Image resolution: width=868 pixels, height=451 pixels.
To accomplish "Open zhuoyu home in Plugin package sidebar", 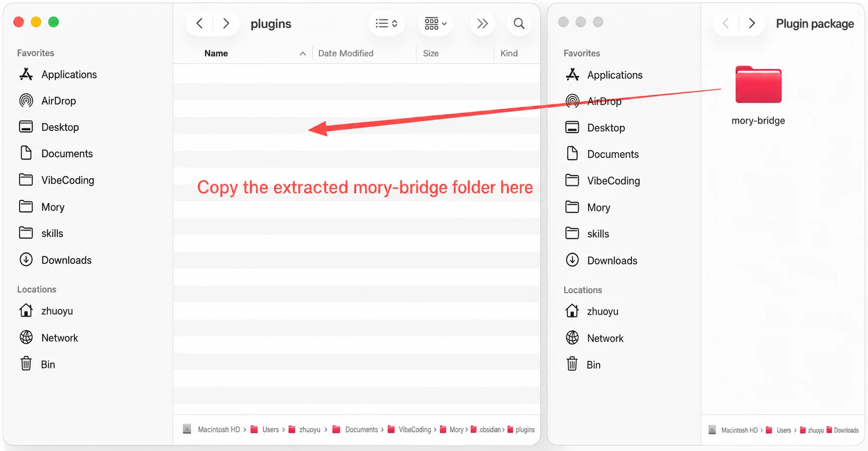I will (x=592, y=311).
